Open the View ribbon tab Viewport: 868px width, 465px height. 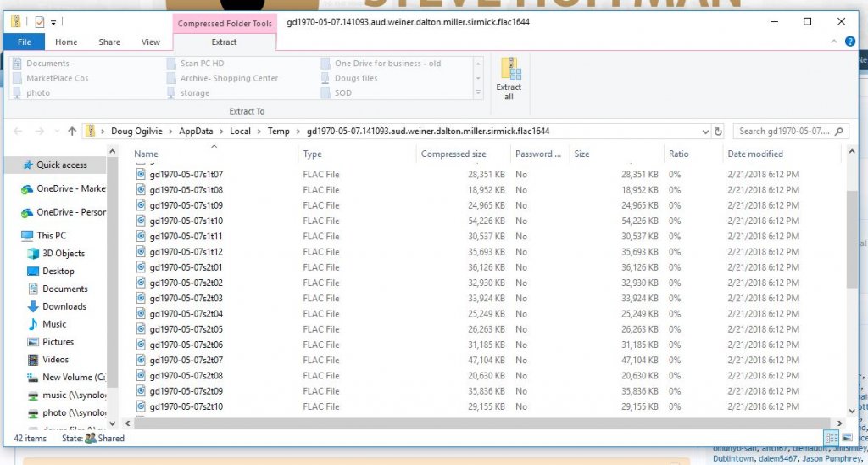151,42
